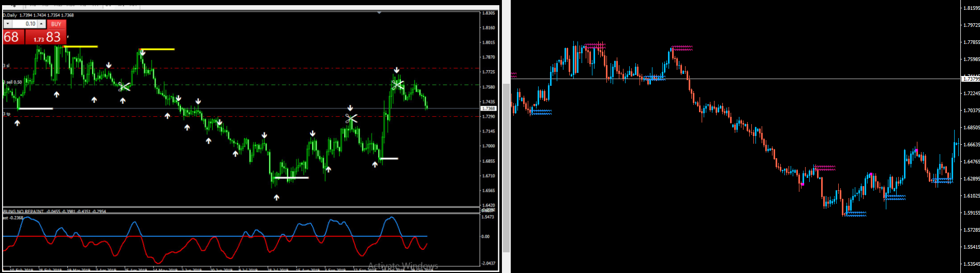
Task: Click the lot size decrease arrow
Action: [8, 24]
